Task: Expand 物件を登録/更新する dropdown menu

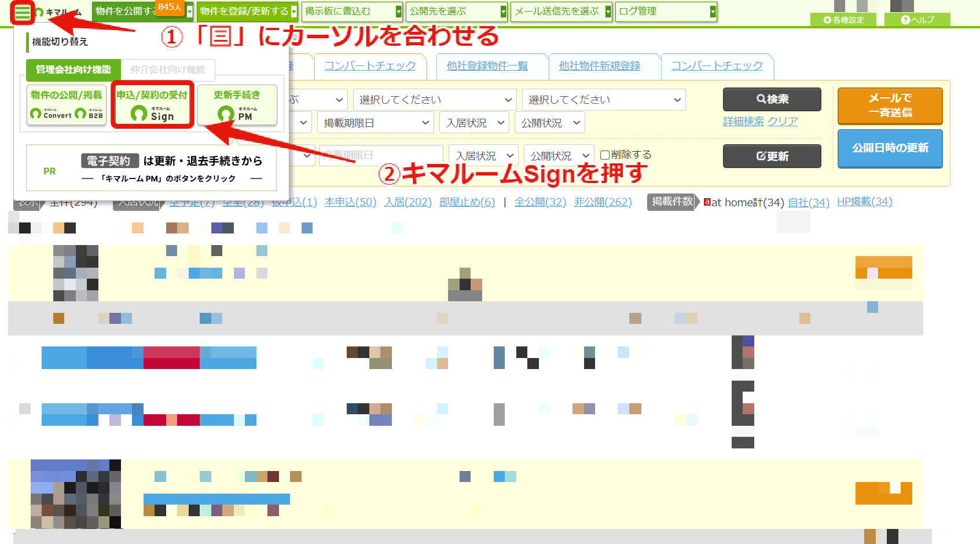Action: [x=294, y=11]
